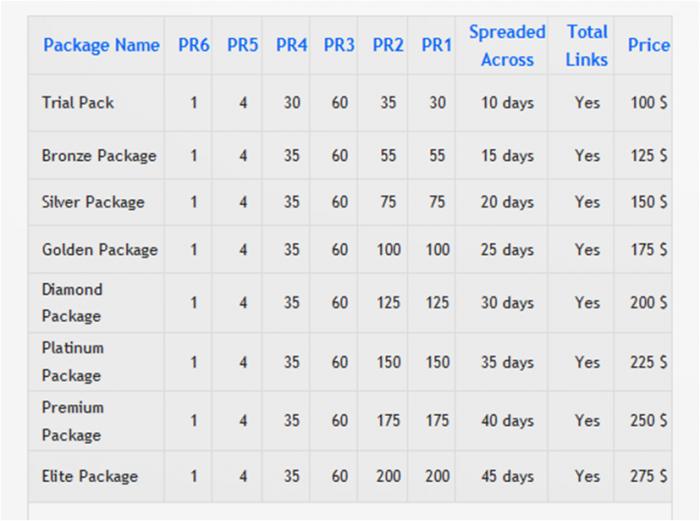Select the 100 $ price cell

[649, 102]
